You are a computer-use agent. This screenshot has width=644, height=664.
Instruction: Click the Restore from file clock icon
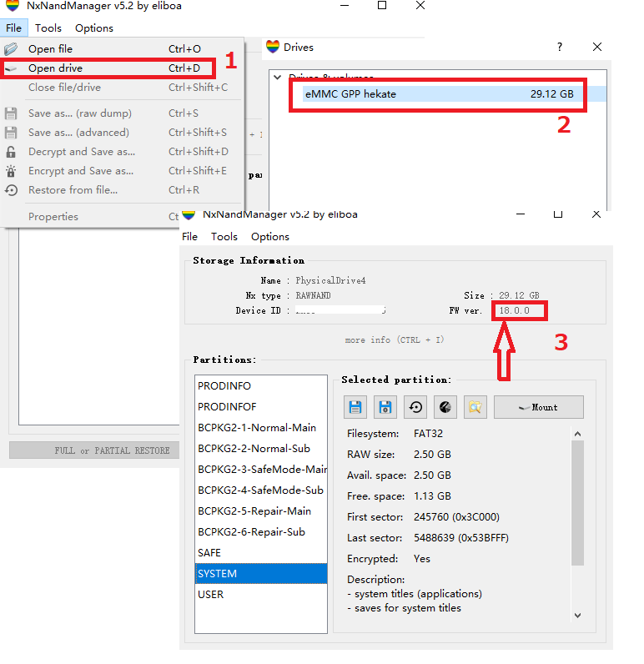(x=11, y=190)
